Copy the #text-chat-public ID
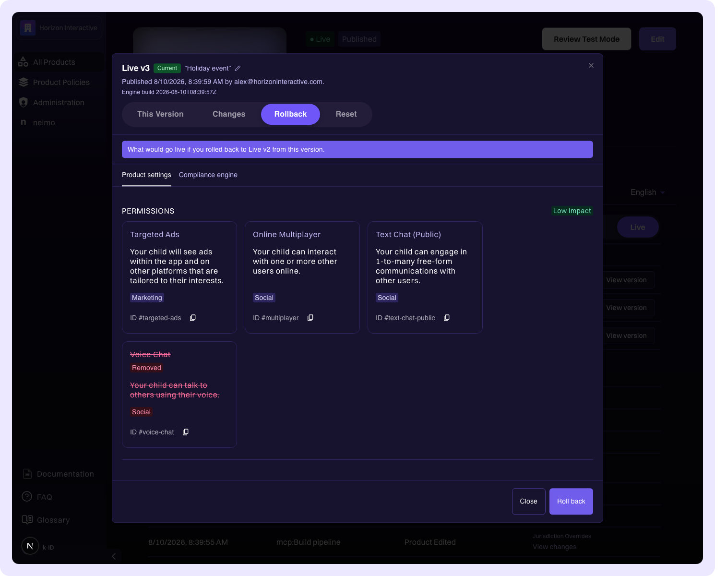Viewport: 727px width, 588px height. click(x=447, y=318)
